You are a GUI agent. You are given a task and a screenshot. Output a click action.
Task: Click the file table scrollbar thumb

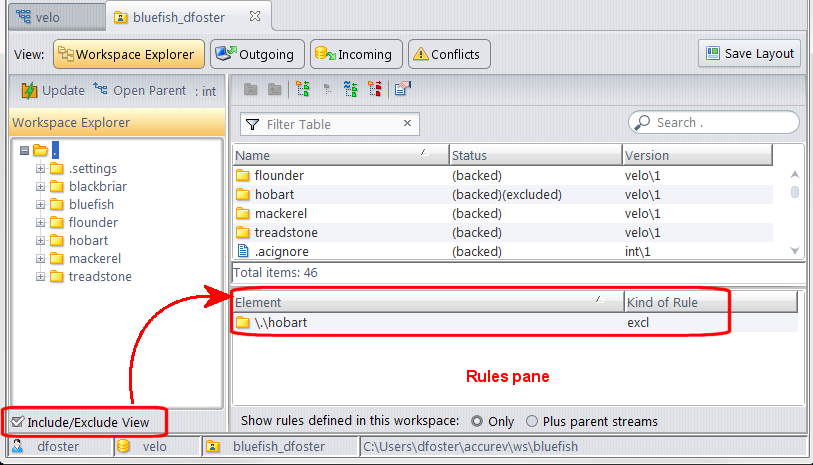pos(794,192)
